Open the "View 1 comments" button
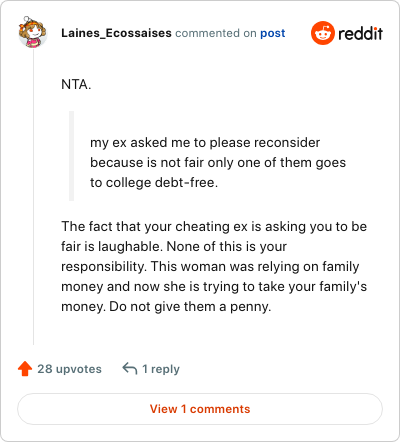Viewport: 400px width, 442px height. (x=200, y=409)
